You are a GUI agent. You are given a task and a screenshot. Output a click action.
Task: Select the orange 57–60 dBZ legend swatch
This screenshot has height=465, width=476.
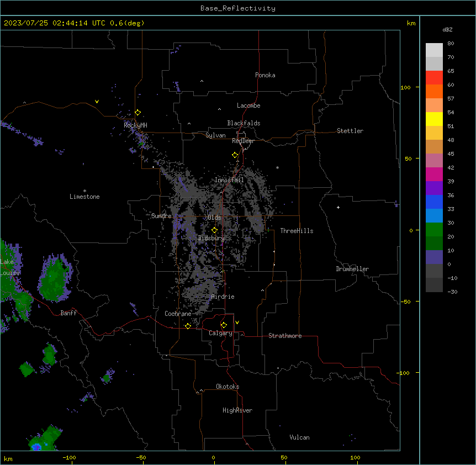pyautogui.click(x=434, y=91)
